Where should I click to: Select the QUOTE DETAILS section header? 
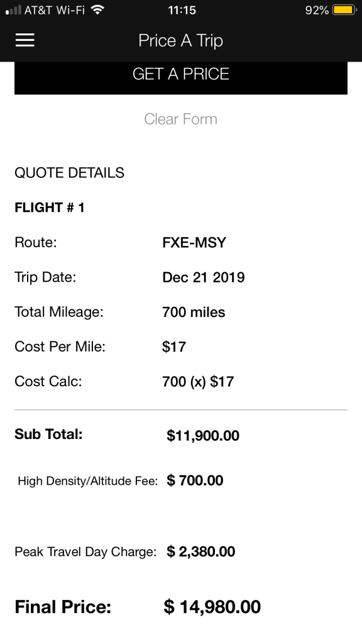(69, 172)
